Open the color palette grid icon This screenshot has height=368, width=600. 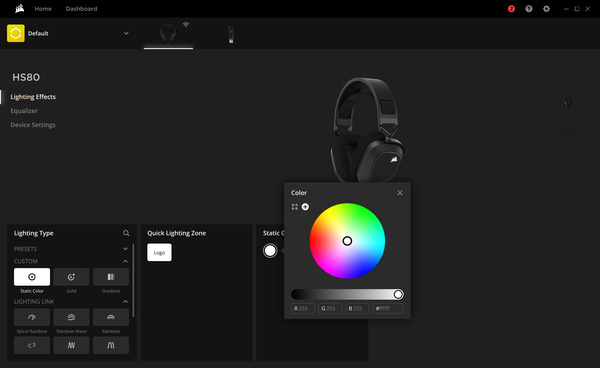coord(295,207)
